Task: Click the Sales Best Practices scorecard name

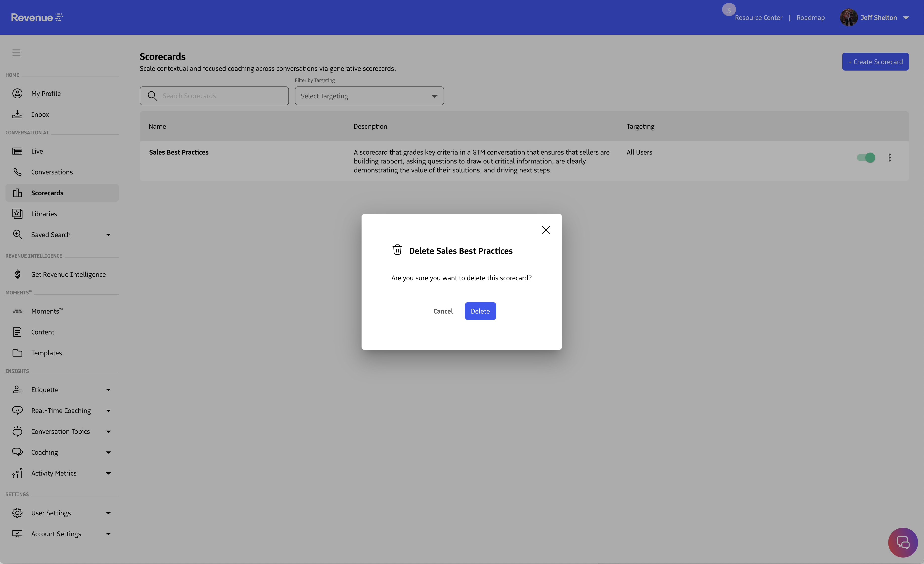Action: point(179,152)
